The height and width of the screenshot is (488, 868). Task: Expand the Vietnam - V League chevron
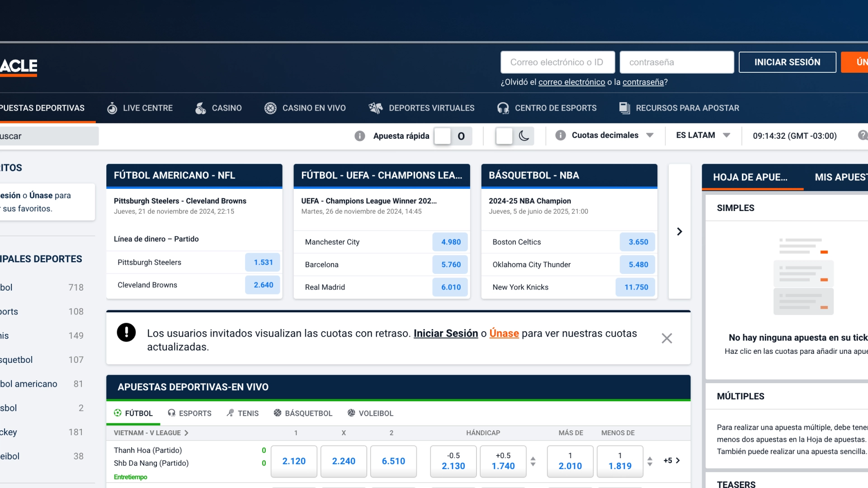pyautogui.click(x=186, y=433)
